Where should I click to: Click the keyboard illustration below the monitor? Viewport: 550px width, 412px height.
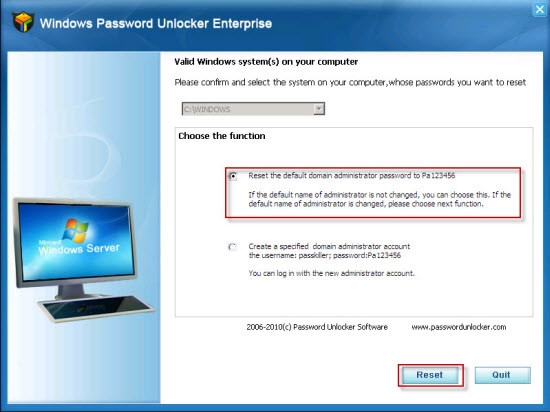pos(96,308)
